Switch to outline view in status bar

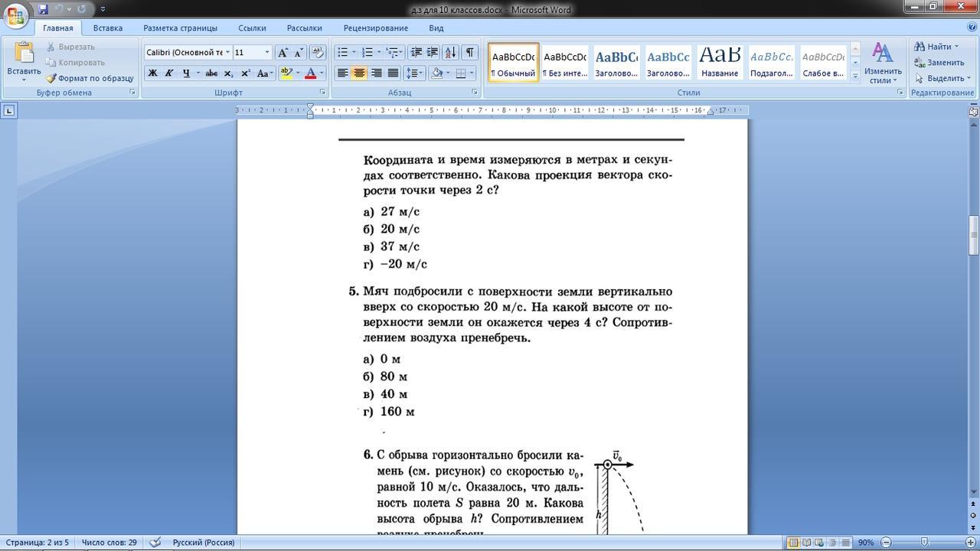click(x=832, y=543)
